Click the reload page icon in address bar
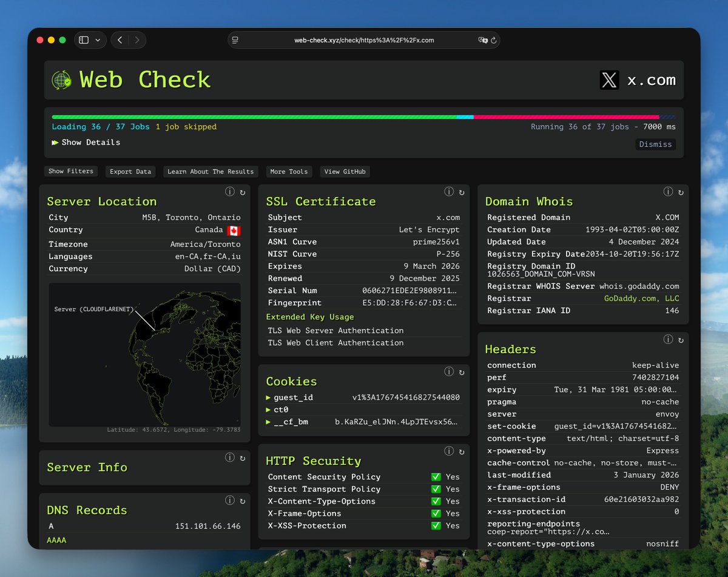 [493, 41]
